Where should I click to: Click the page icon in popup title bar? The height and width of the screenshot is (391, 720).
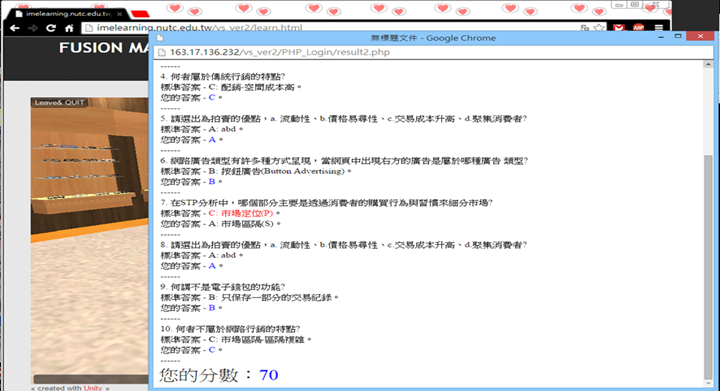click(160, 38)
